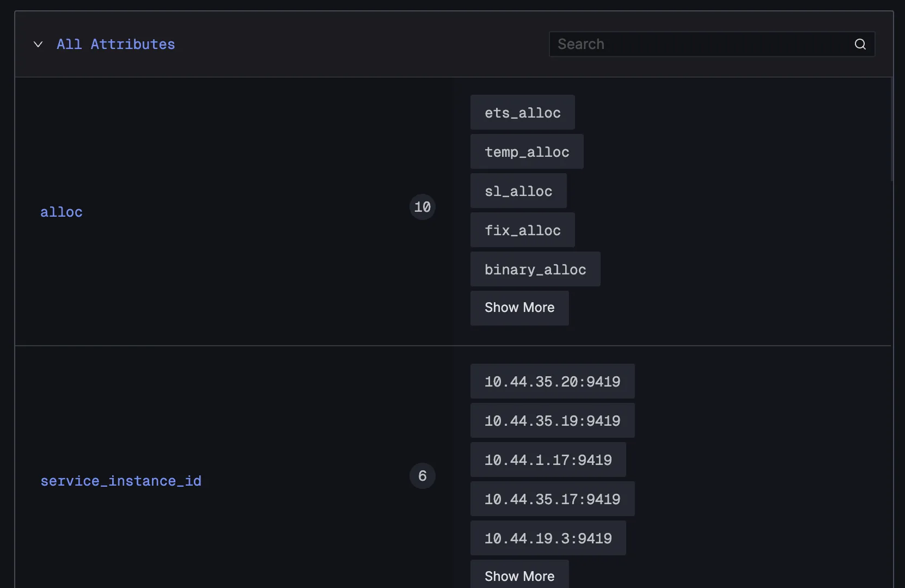
Task: Select the binary_alloc value tag
Action: [x=535, y=269]
